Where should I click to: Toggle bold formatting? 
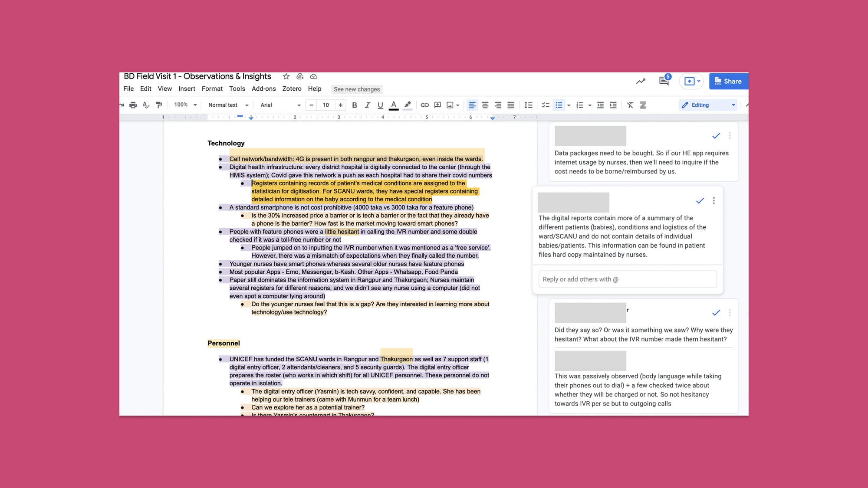pos(355,105)
